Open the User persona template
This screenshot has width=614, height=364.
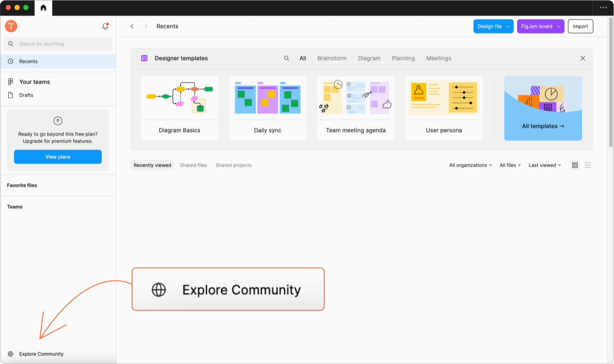pos(444,108)
